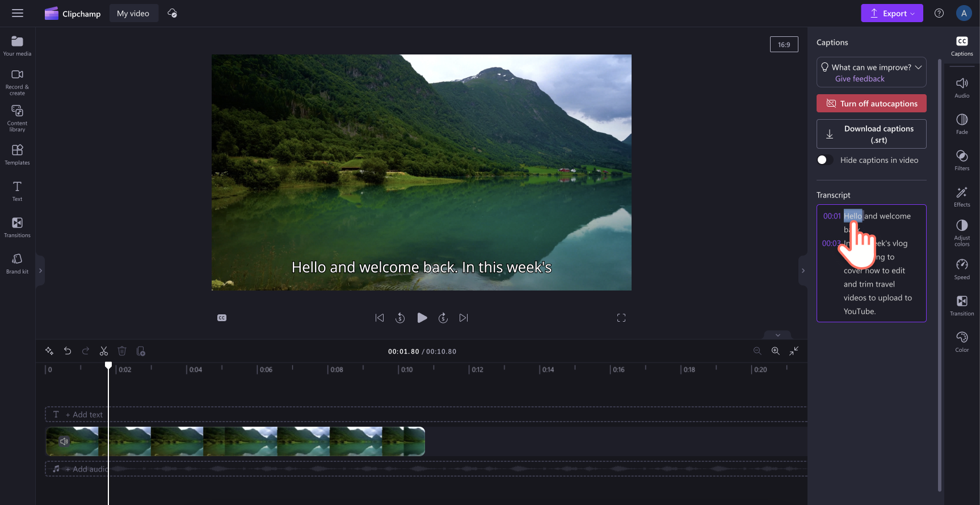Rewind five seconds
The image size is (980, 505).
(400, 318)
